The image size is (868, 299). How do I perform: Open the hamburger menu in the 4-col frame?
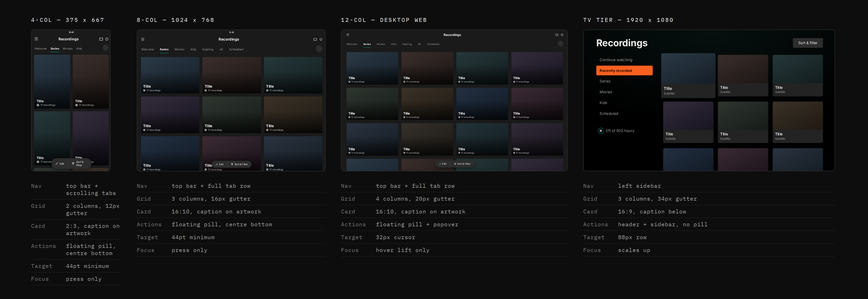tap(36, 39)
